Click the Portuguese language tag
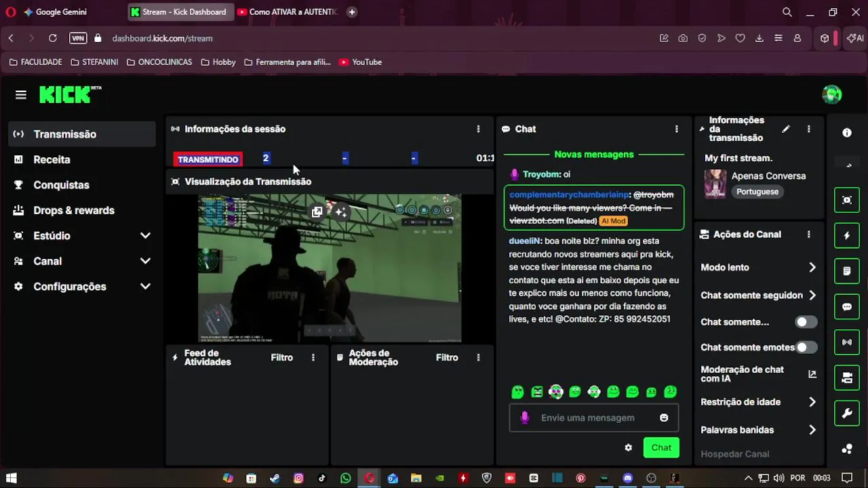 [x=757, y=192]
